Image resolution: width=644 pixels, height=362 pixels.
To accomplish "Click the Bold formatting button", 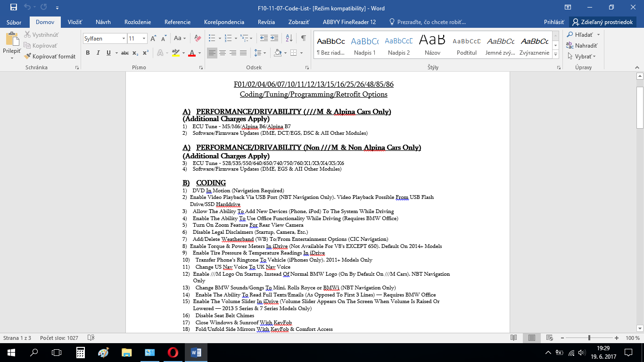I will click(88, 53).
